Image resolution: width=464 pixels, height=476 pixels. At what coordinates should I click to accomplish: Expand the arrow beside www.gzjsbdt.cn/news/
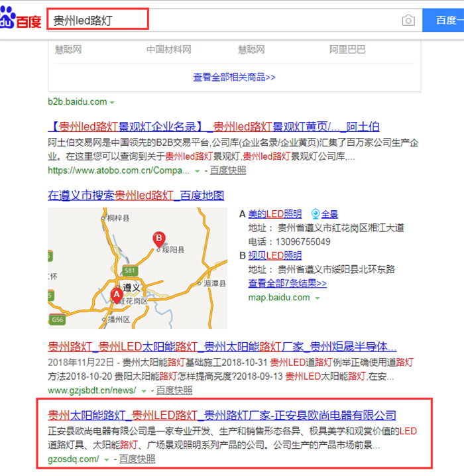[144, 391]
